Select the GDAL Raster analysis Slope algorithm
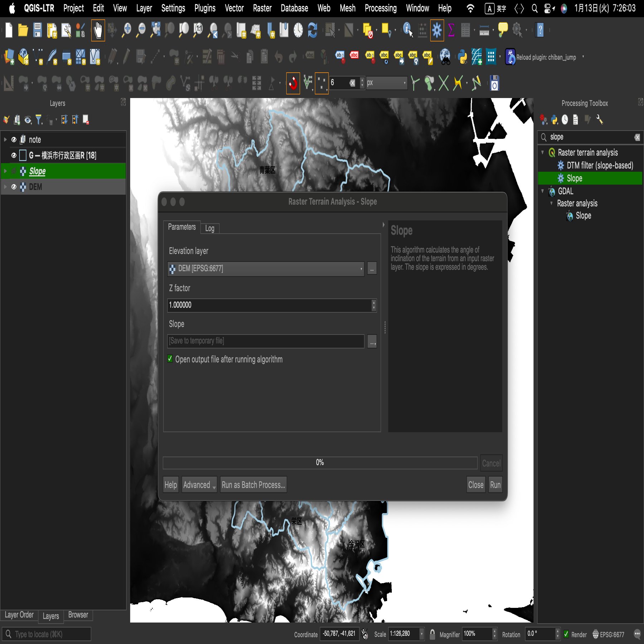Screen dimensions: 644x644 coord(583,216)
